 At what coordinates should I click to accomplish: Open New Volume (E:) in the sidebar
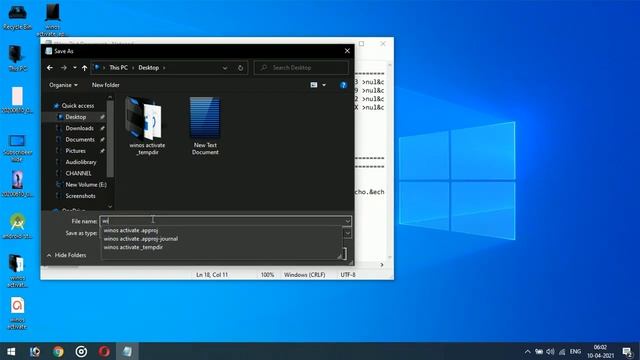coord(86,184)
